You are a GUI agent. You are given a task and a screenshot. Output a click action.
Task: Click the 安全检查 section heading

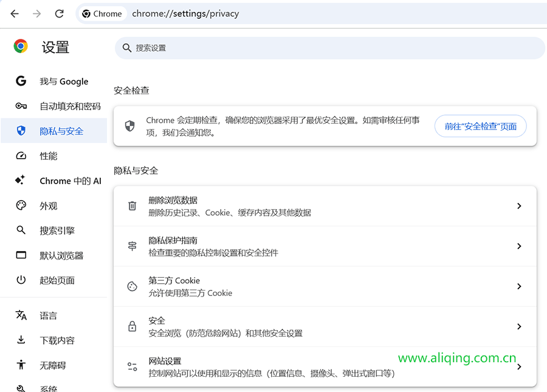[x=131, y=91]
